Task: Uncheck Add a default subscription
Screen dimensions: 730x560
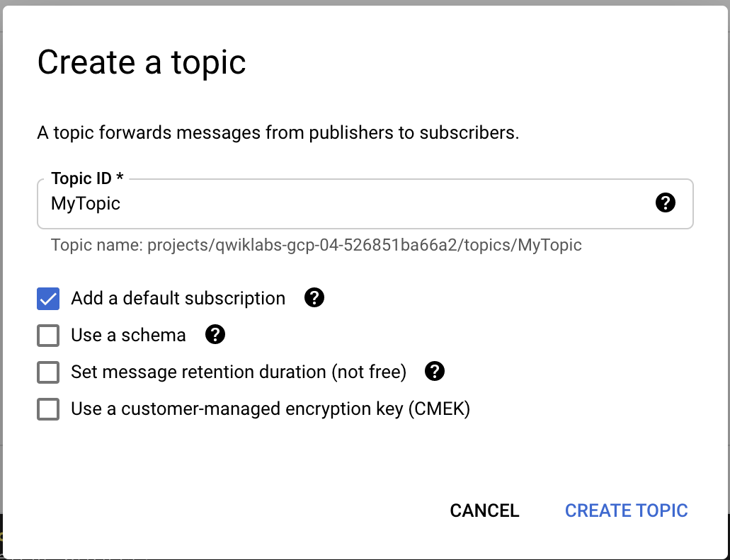Action: [x=48, y=298]
